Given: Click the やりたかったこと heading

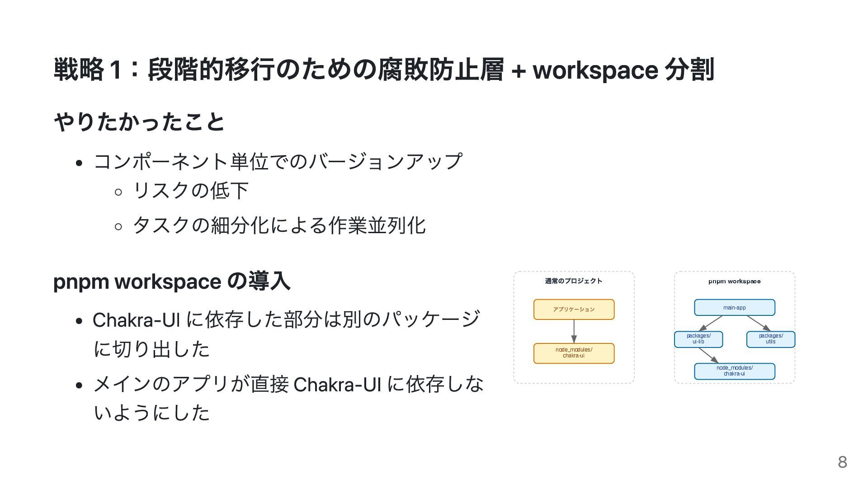Looking at the screenshot, I should point(139,122).
